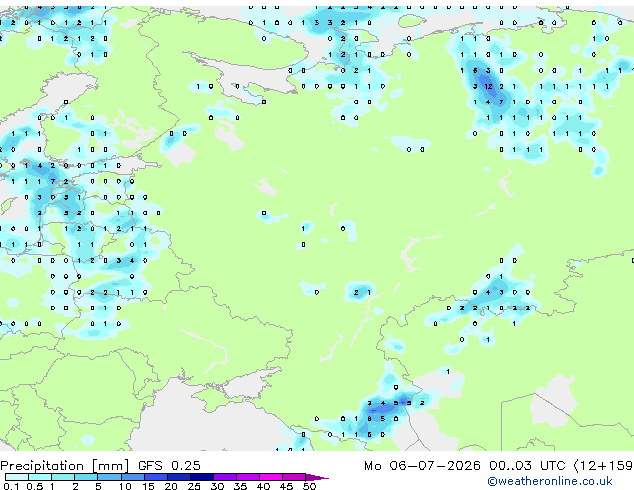Click the 'GFS 0.25' model label

pos(169,466)
